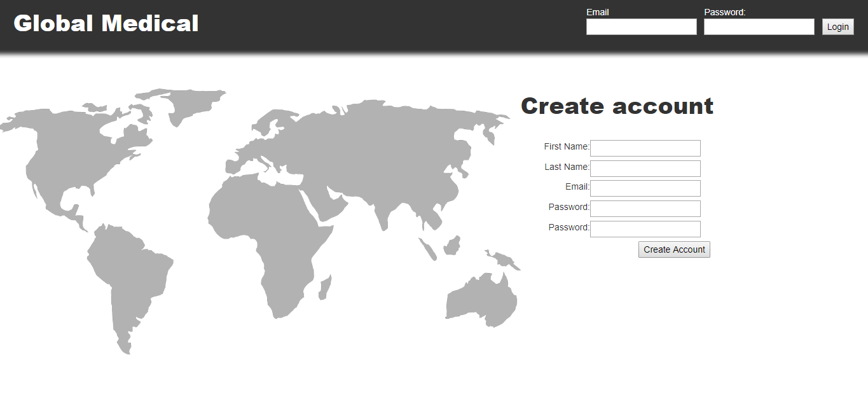Click the gray world map image
Screen dimensions: 868x399
coord(260,221)
